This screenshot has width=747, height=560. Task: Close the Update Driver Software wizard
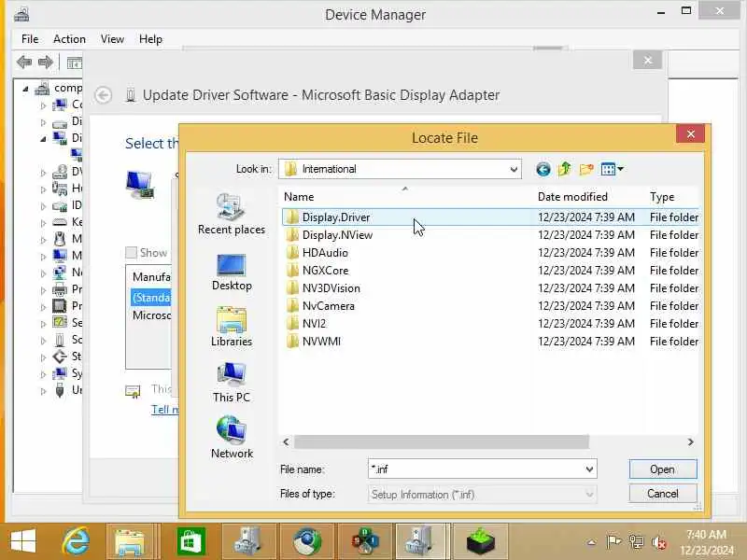point(647,61)
